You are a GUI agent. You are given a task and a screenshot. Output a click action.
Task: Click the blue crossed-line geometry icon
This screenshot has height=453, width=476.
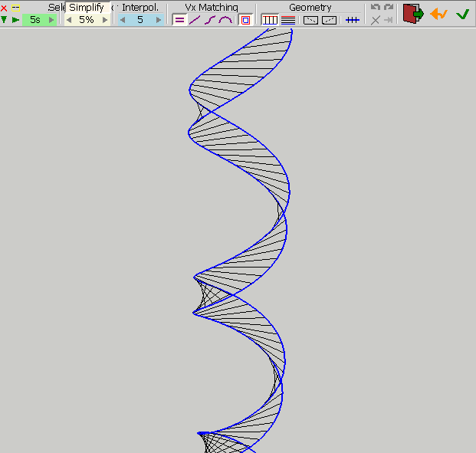click(x=352, y=20)
